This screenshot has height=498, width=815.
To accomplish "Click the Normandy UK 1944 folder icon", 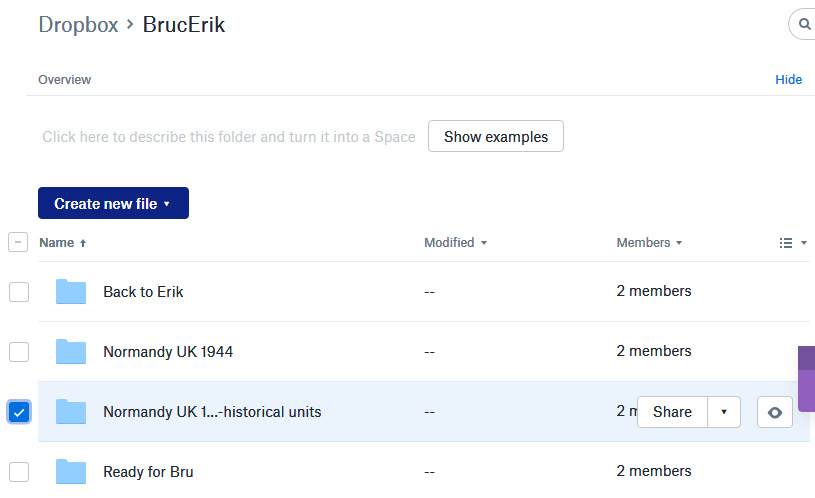I will (70, 352).
